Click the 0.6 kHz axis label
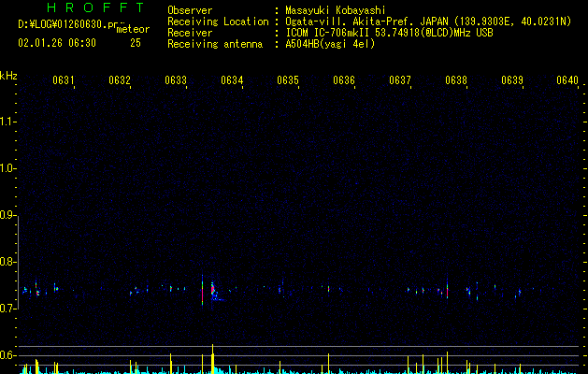This screenshot has height=374, width=588. [7, 355]
